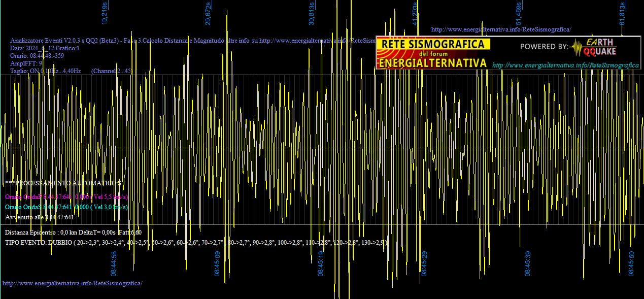Click the 'Avvenuto alle 8.44.47:641' line

40,217
